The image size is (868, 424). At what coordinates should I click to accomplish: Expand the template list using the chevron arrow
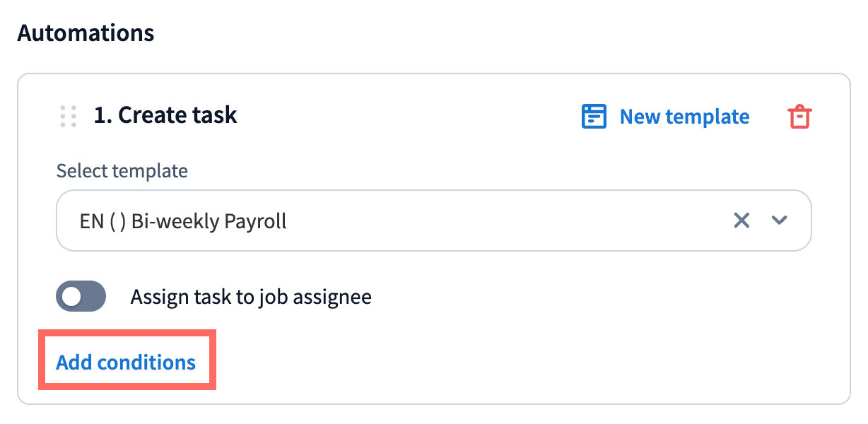[779, 220]
